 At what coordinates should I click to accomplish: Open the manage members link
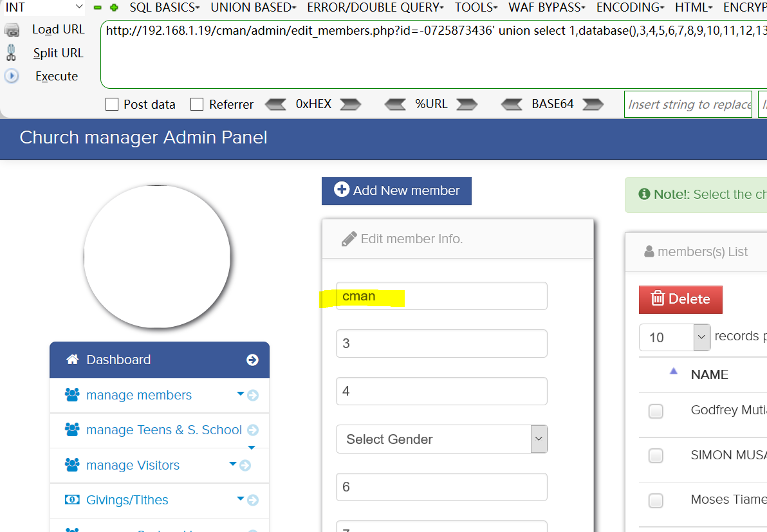point(139,395)
